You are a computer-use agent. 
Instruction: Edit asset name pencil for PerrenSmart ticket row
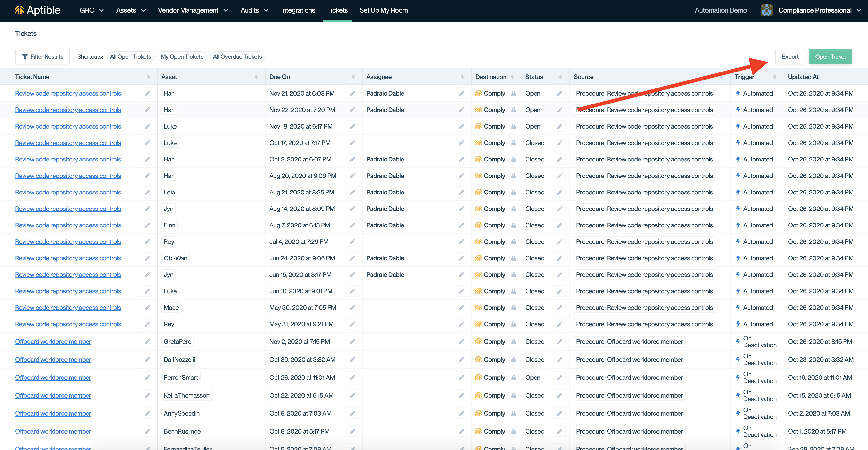point(147,378)
